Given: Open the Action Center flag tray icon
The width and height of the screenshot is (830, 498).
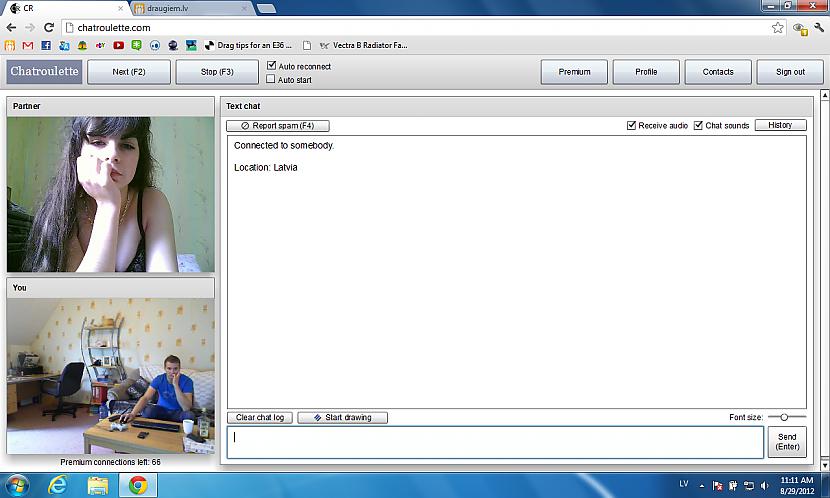Looking at the screenshot, I should click(x=717, y=485).
